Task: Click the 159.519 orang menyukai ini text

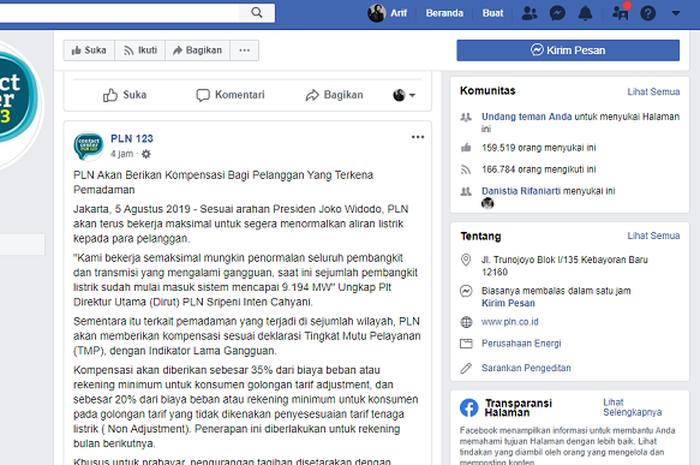Action: (x=538, y=148)
